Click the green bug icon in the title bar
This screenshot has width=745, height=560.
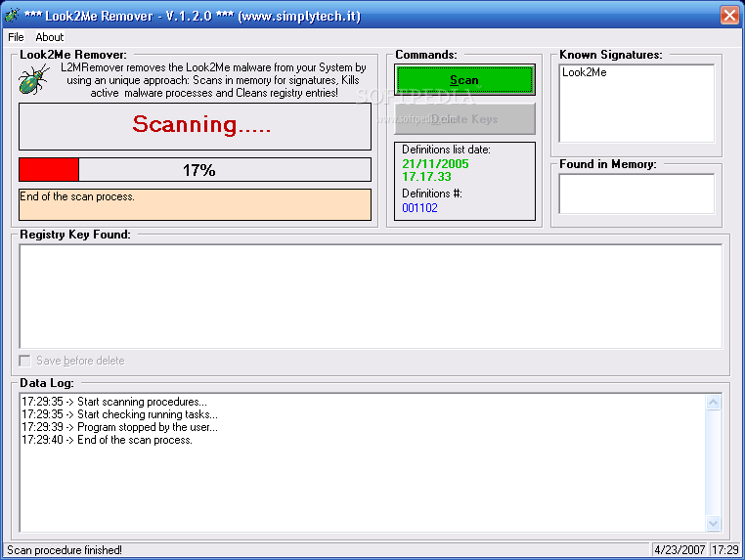12,16
